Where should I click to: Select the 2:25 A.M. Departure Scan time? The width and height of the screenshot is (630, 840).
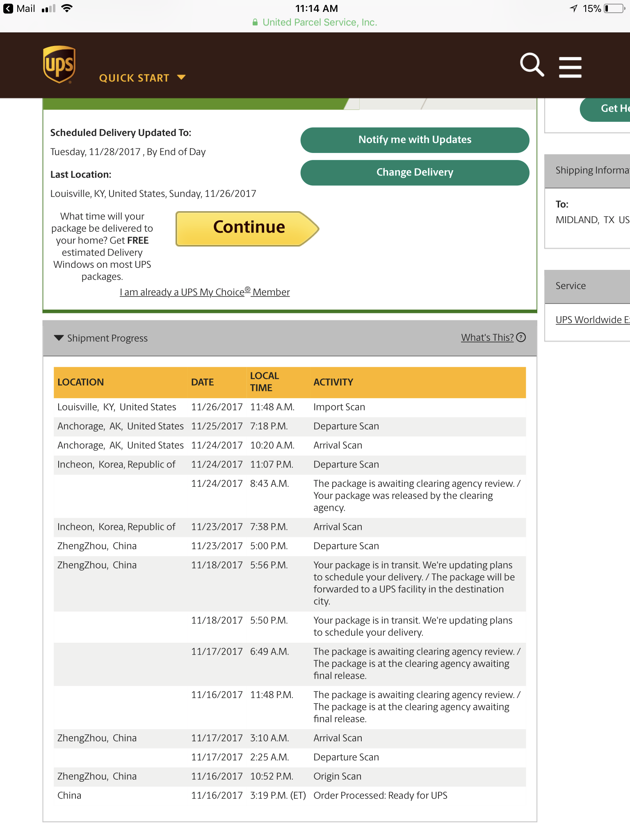point(269,758)
